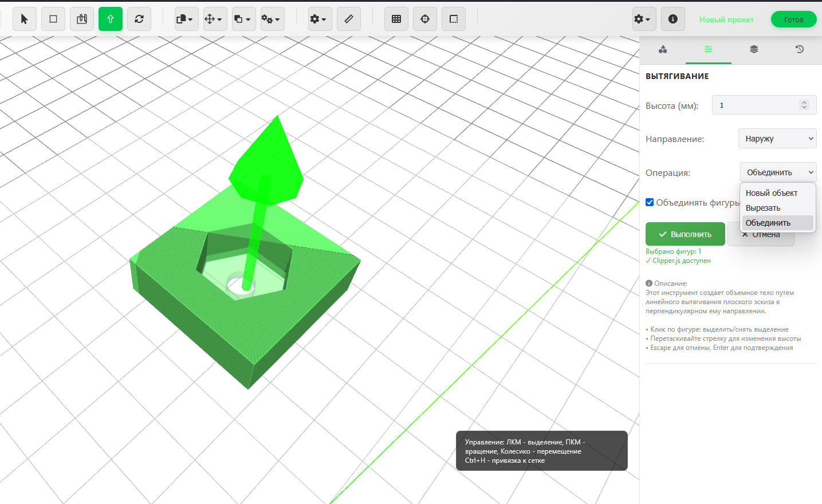Image resolution: width=822 pixels, height=504 pixels.
Task: Choose Вырезать from the operation list
Action: (x=763, y=208)
